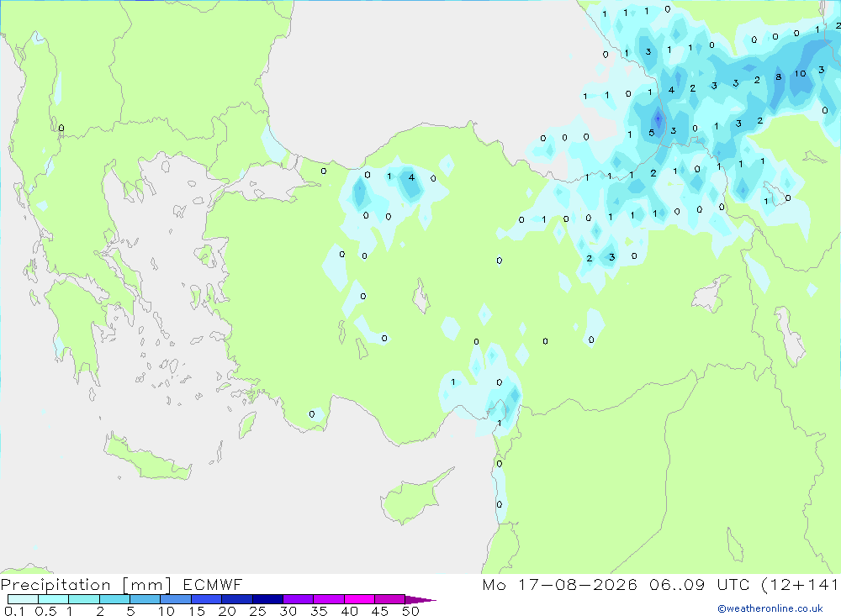
Task: Pick the 35–40 mm legend swatch
Action: coord(329,599)
